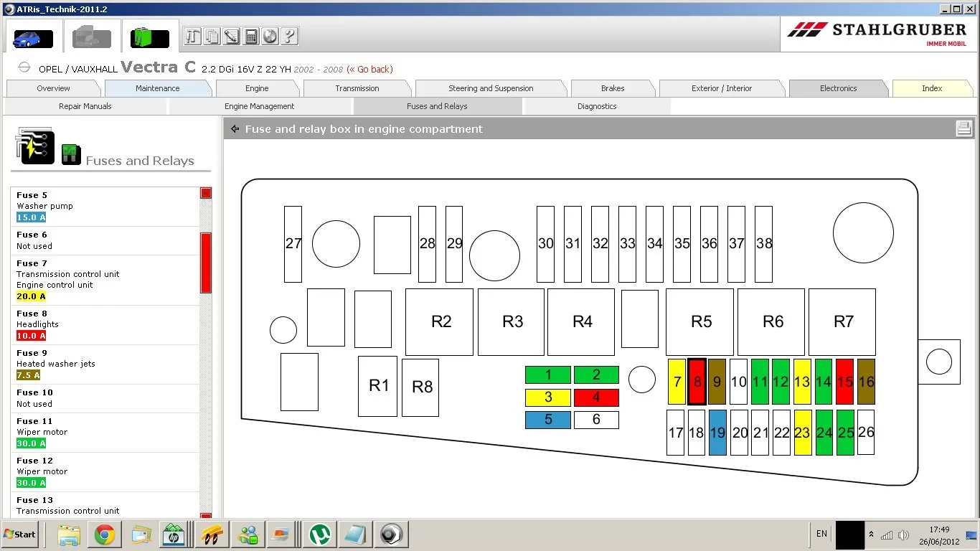The image size is (980, 551).
Task: Click blue fuse 19 in the diagram
Action: (717, 433)
